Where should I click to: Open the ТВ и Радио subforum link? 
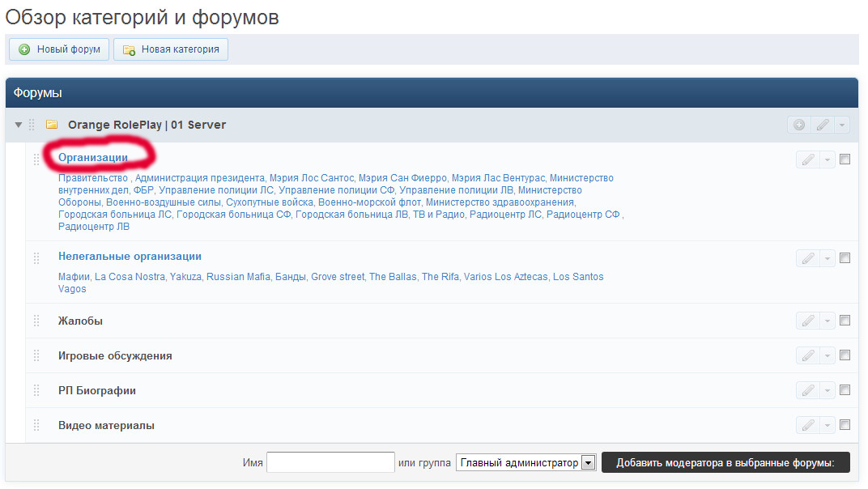pyautogui.click(x=438, y=215)
